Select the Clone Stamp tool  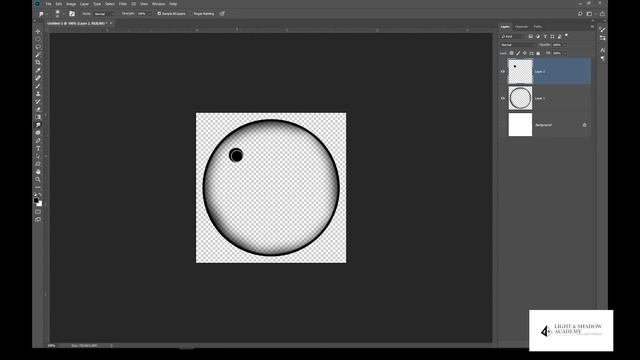tap(38, 94)
